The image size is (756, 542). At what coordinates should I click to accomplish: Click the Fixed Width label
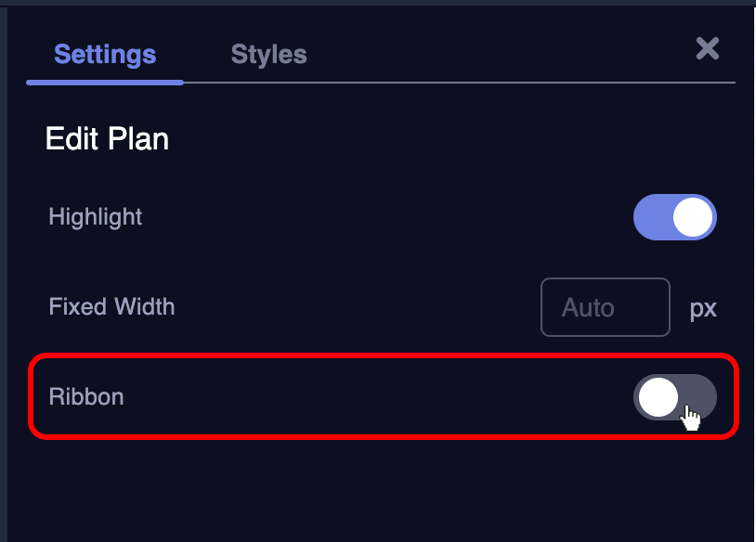[111, 306]
